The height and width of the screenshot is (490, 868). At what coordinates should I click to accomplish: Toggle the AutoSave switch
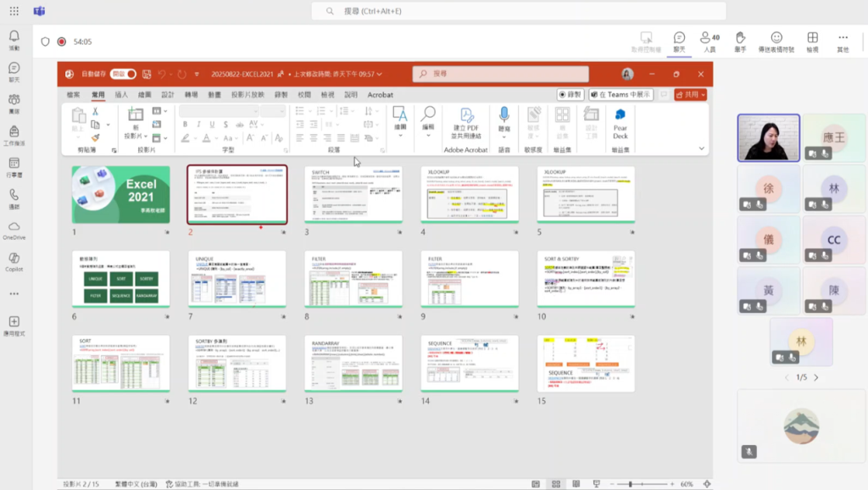pos(123,75)
